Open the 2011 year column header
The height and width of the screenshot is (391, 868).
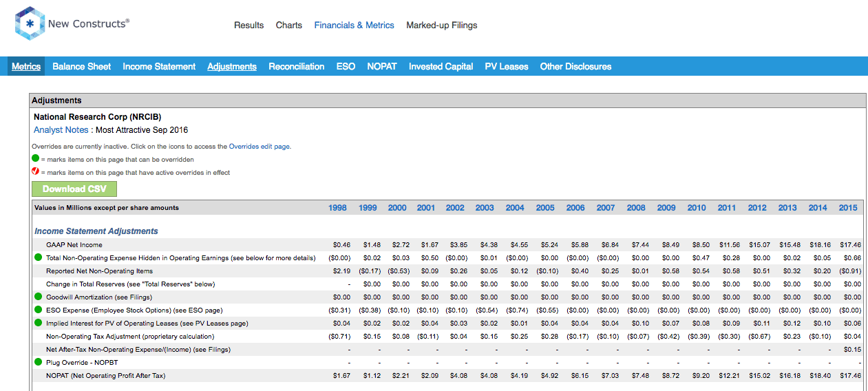[727, 208]
